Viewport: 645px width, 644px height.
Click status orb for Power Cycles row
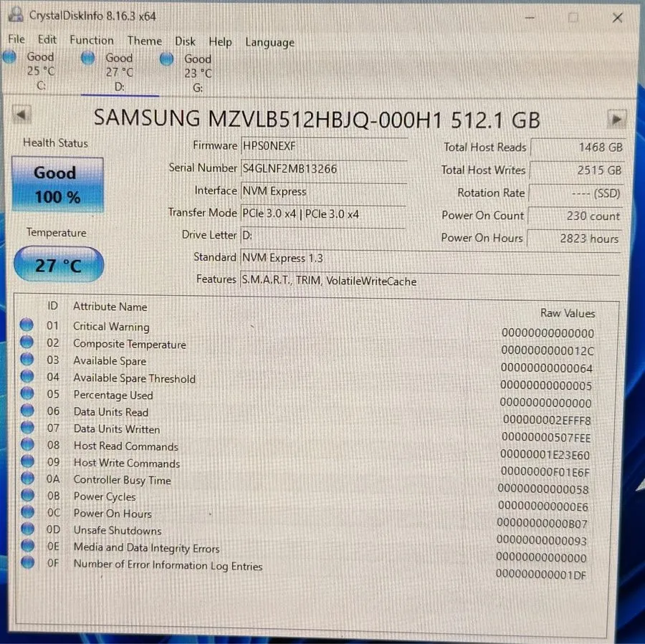click(x=27, y=495)
